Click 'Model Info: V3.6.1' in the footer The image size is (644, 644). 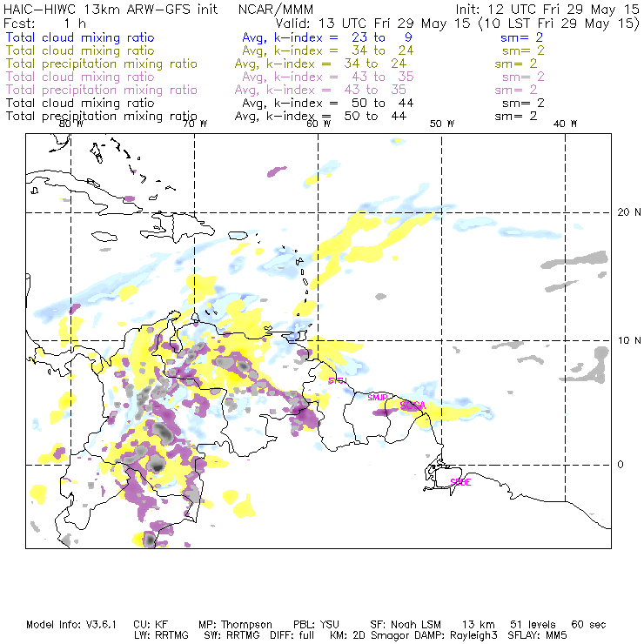click(x=71, y=625)
